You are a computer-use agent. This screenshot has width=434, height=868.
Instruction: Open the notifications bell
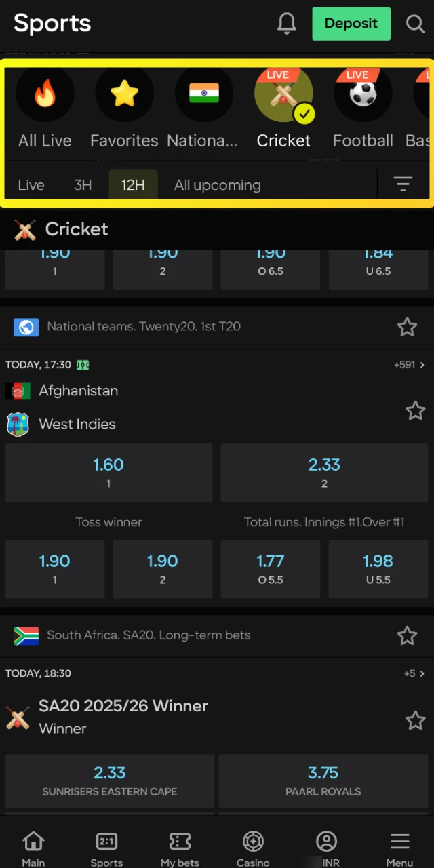pos(286,23)
